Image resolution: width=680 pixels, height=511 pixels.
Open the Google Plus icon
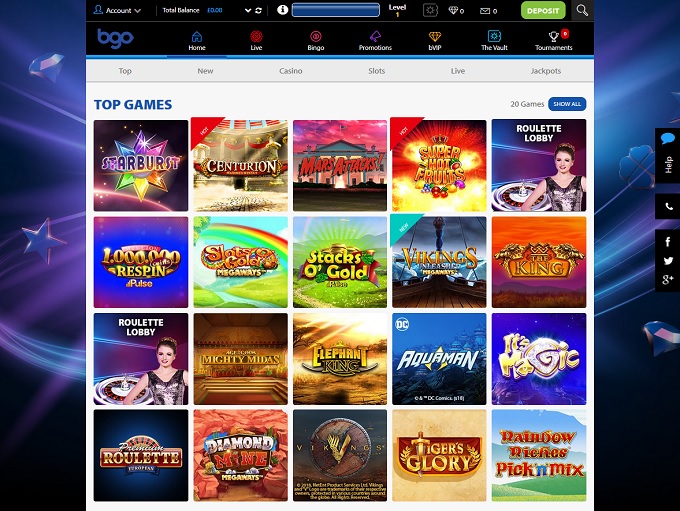668,279
